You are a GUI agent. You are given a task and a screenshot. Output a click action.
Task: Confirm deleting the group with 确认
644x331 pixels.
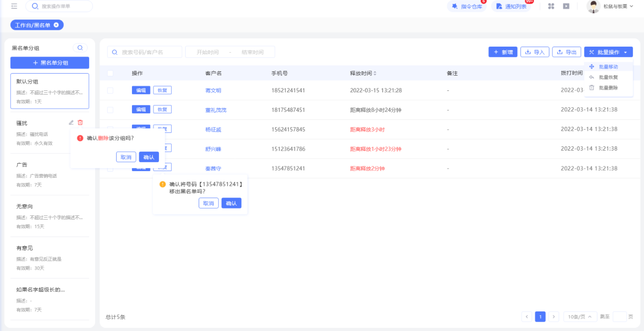(149, 157)
